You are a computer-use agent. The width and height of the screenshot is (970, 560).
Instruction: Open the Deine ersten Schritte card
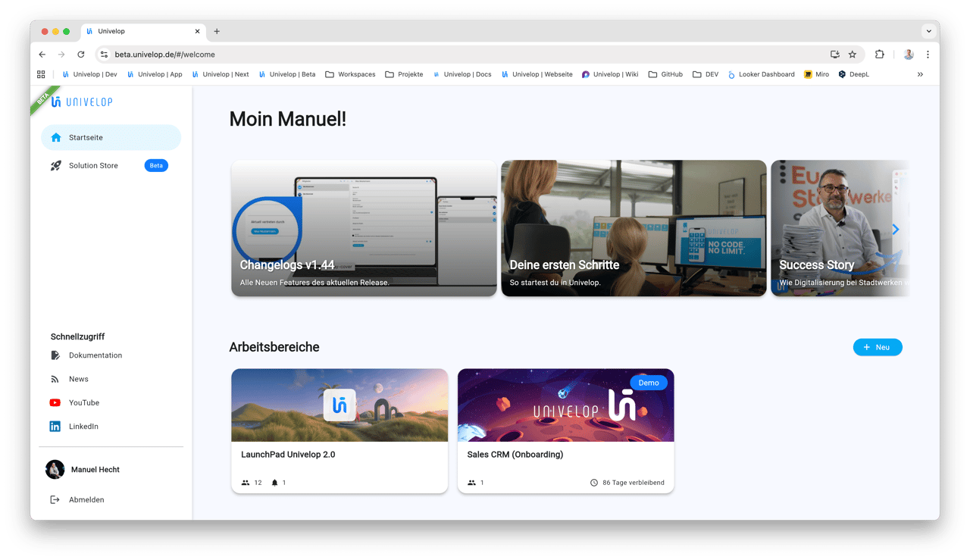tap(634, 228)
